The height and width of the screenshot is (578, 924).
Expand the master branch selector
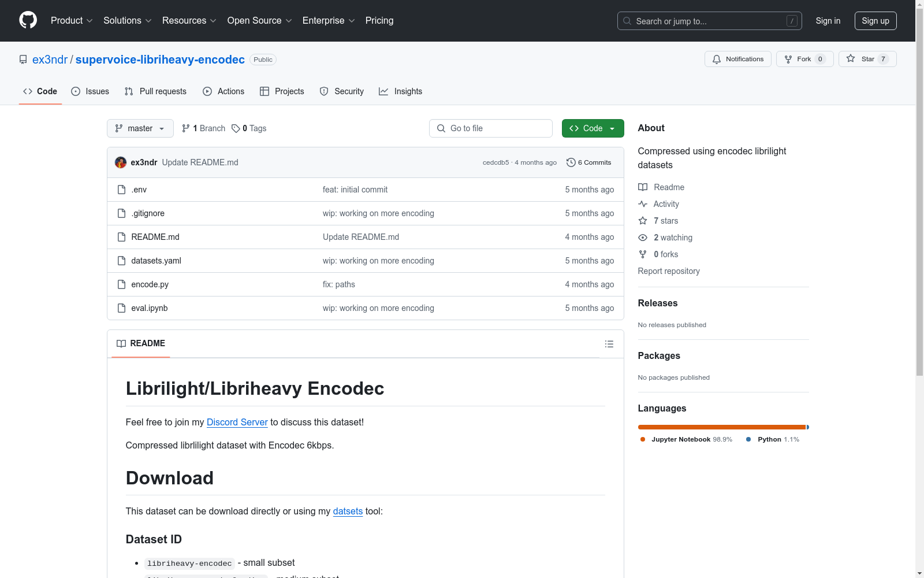point(140,128)
